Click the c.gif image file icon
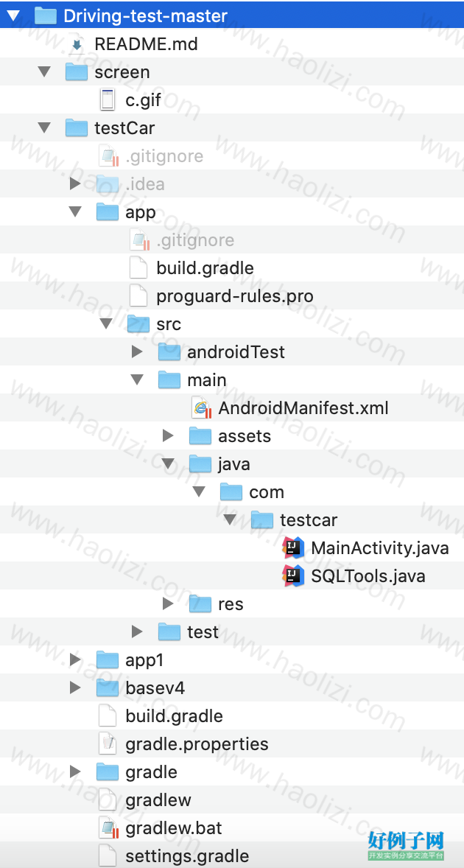The width and height of the screenshot is (464, 868). click(108, 100)
